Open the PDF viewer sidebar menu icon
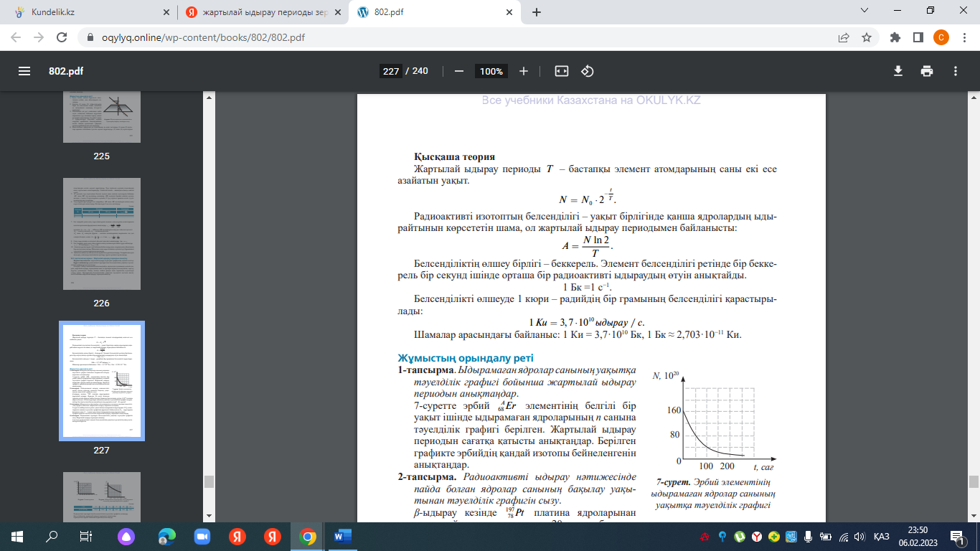The width and height of the screenshot is (980, 551). (x=24, y=71)
